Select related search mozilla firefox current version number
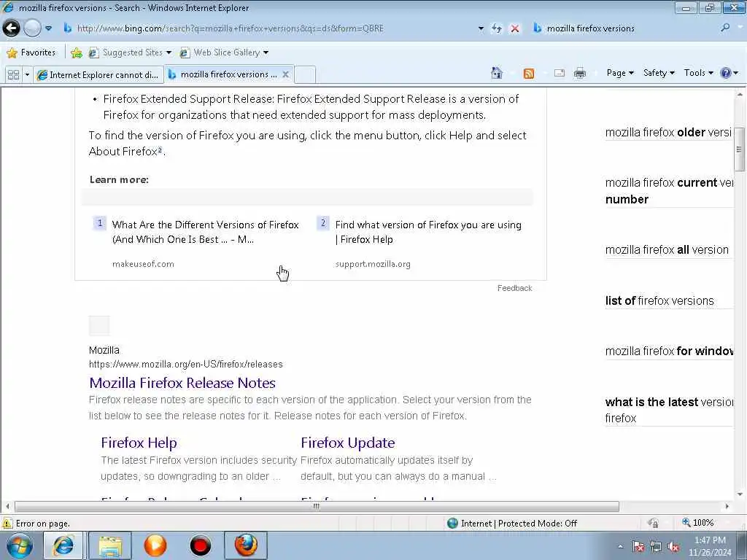Image resolution: width=747 pixels, height=560 pixels. click(x=668, y=191)
